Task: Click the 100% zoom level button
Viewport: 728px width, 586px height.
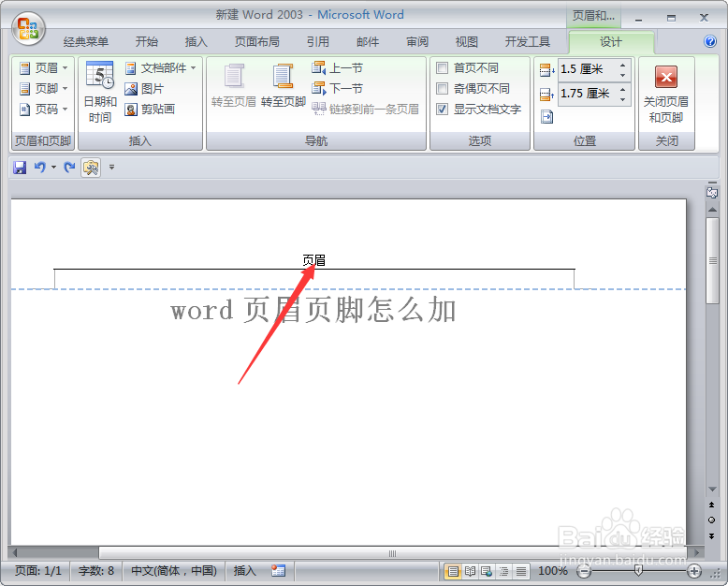Action: coord(552,571)
